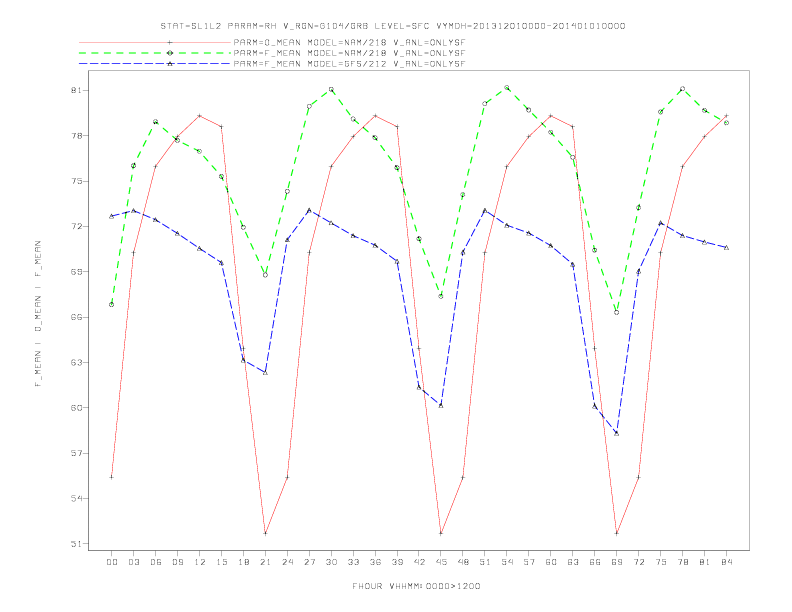
Task: Click the red line's lowest point at hour 45
Action: click(441, 533)
